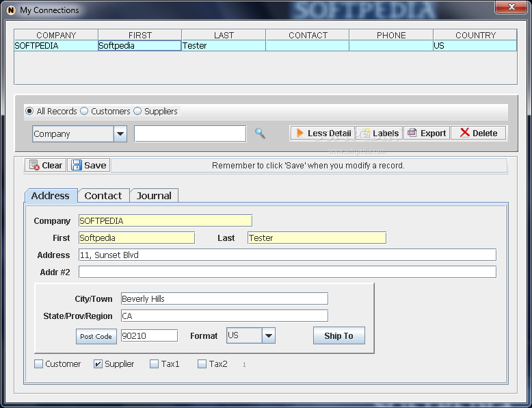Click into the City/Town input field
Image resolution: width=532 pixels, height=408 pixels.
tap(224, 299)
